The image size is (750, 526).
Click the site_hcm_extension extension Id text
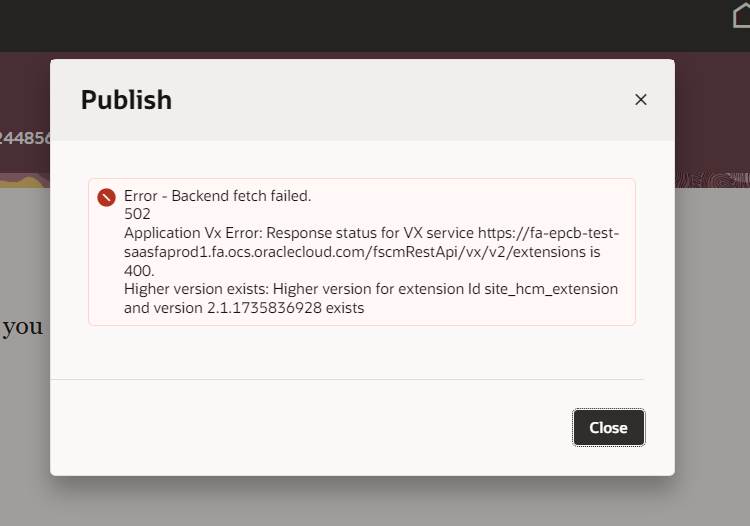click(551, 289)
